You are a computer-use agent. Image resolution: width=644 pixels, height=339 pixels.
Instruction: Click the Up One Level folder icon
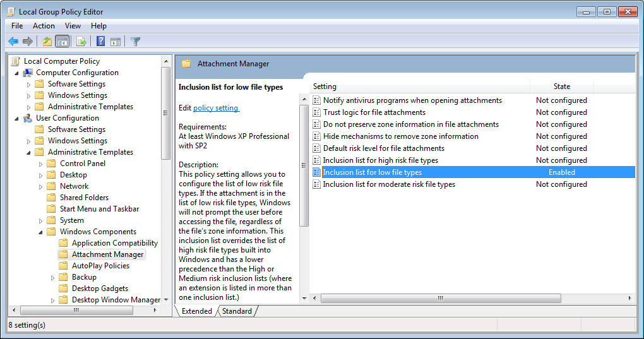pos(47,42)
